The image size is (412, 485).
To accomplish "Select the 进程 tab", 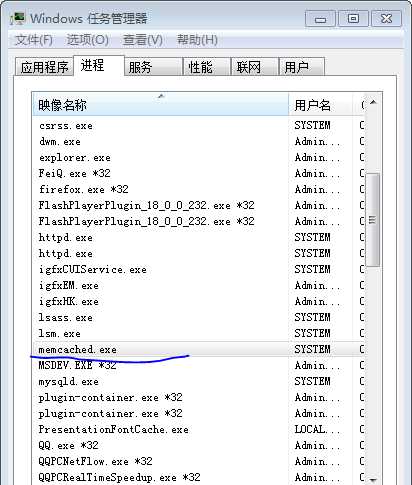I will pyautogui.click(x=99, y=66).
